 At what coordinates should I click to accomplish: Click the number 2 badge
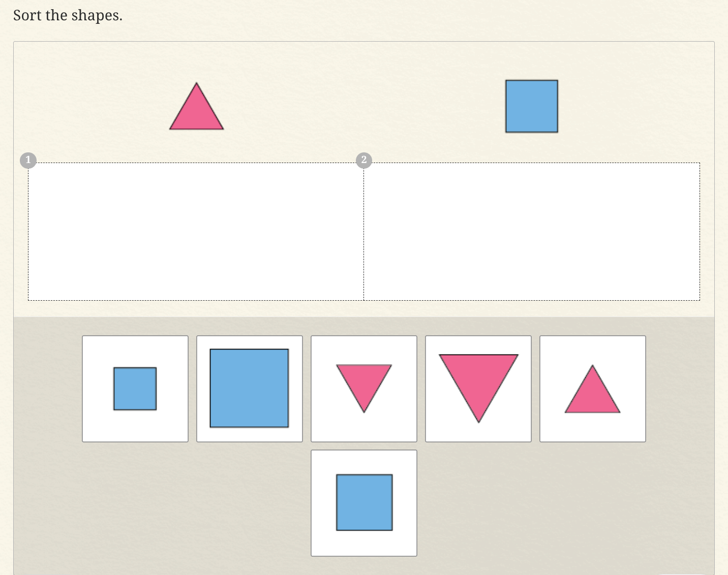tap(363, 160)
